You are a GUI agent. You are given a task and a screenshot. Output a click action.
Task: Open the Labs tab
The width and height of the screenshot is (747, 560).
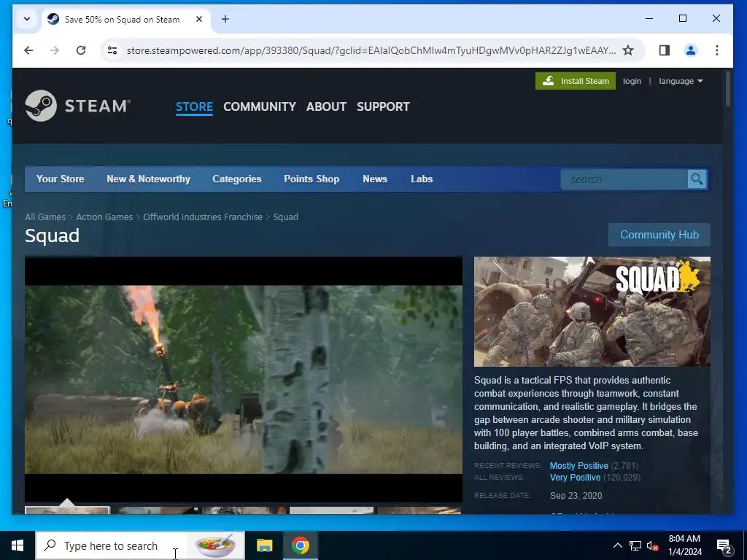click(422, 179)
